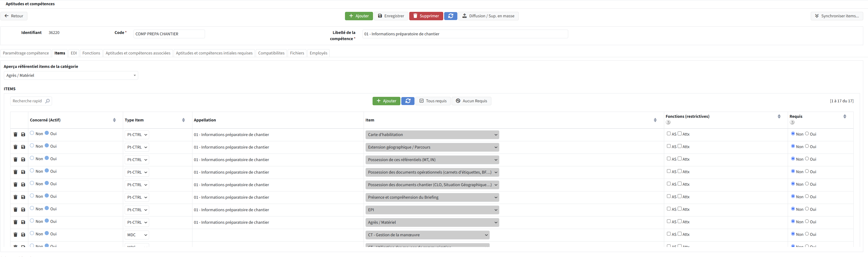Open the Agrès / Matériel category dropdown
The image size is (868, 257).
71,75
